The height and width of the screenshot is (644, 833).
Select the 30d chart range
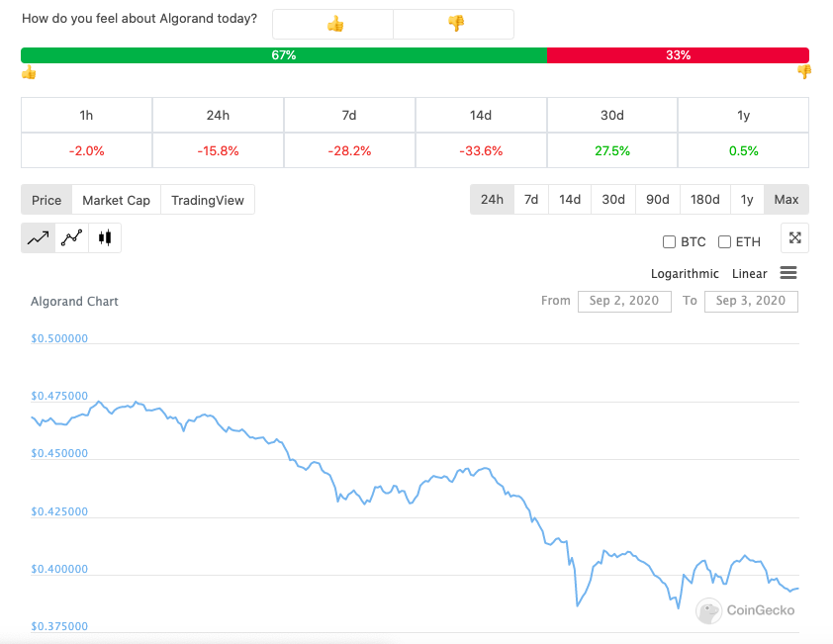pos(613,199)
